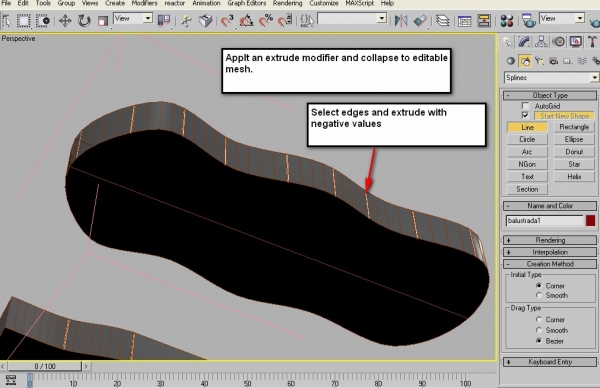Screen dimensions: 600x388
Task: Set Initial Type to Corner
Action: 539,285
